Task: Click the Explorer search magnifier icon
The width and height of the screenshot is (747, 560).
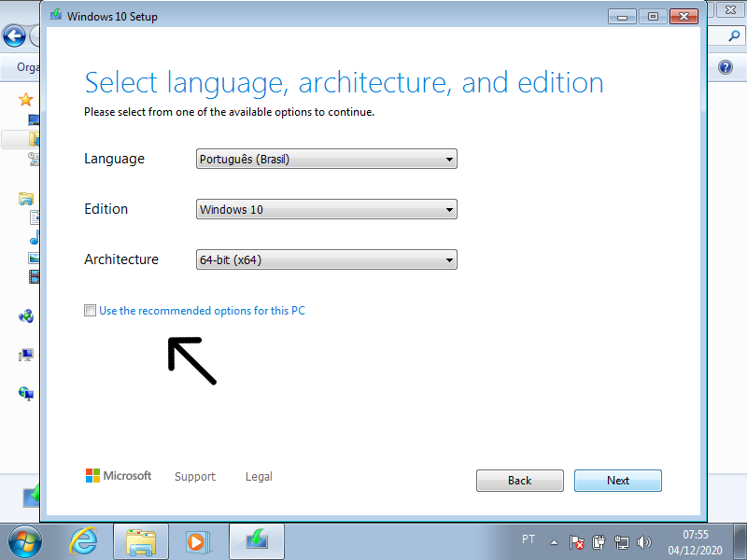Action: tap(734, 35)
